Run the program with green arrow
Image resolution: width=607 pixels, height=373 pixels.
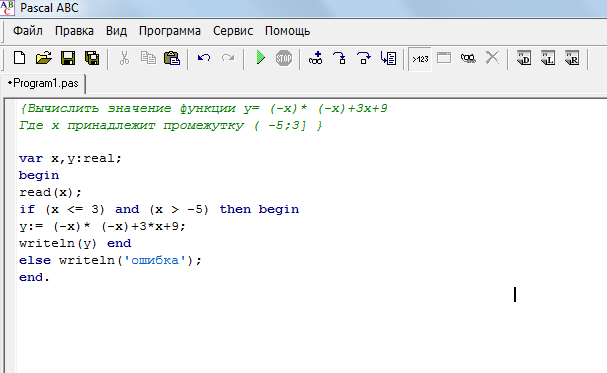(261, 58)
